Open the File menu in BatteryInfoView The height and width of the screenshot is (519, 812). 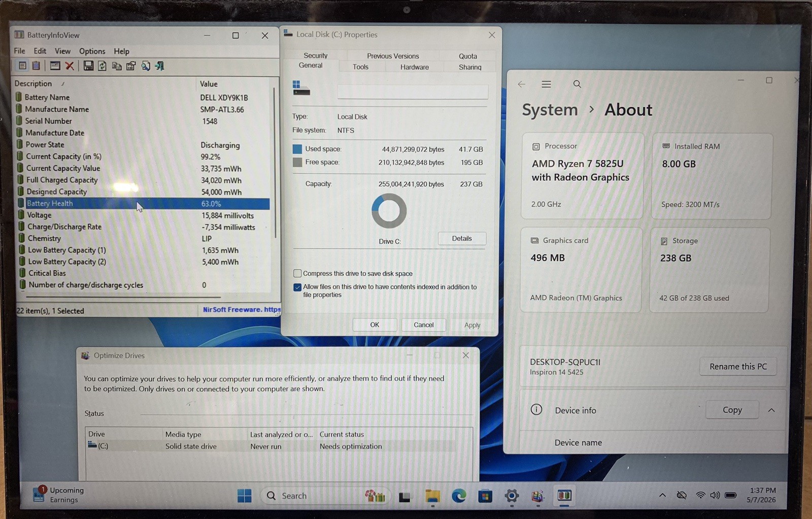pos(19,51)
